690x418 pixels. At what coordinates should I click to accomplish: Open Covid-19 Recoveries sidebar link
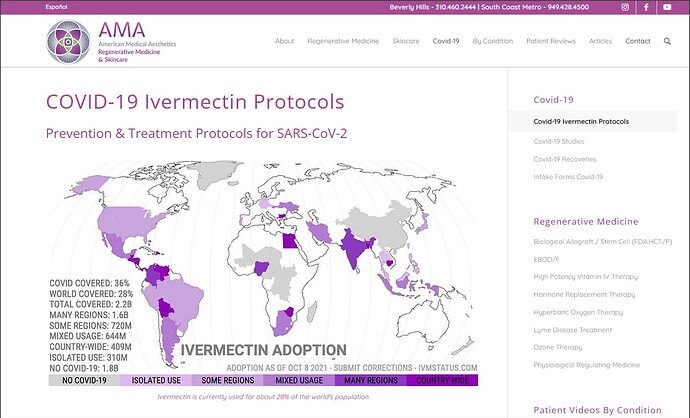[x=565, y=159]
